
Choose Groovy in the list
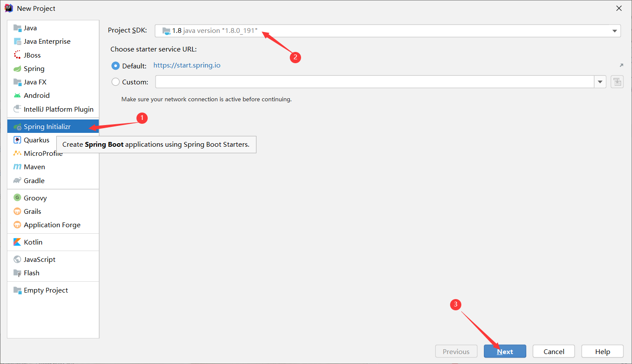point(53,198)
